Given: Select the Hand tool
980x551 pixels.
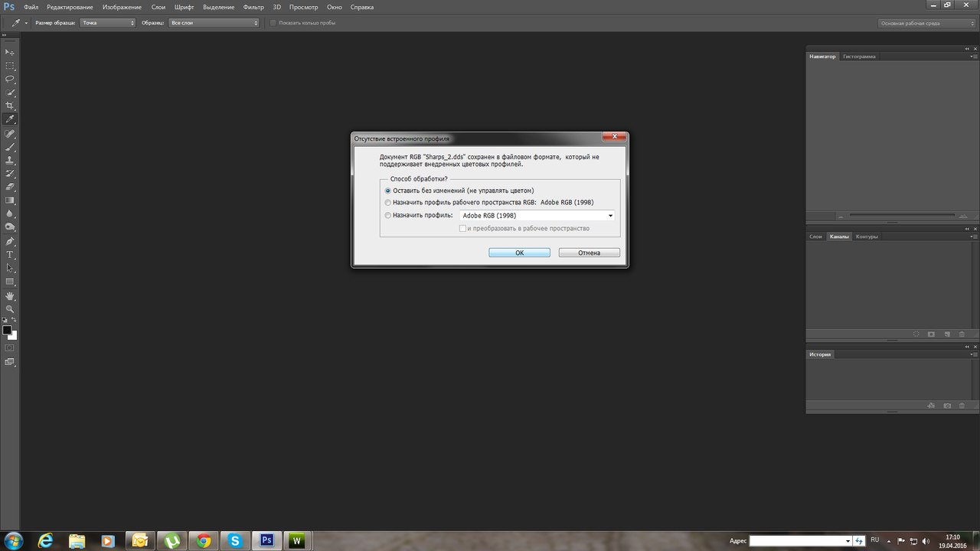Looking at the screenshot, I should (10, 295).
